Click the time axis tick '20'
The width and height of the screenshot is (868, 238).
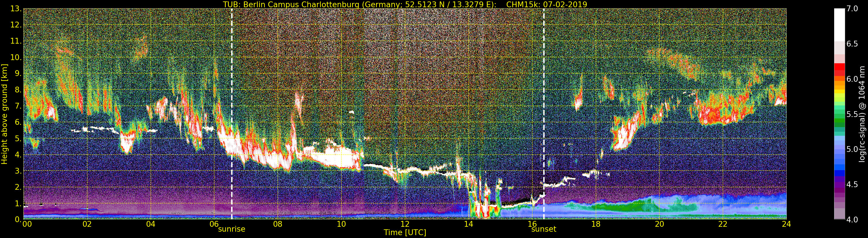659,224
